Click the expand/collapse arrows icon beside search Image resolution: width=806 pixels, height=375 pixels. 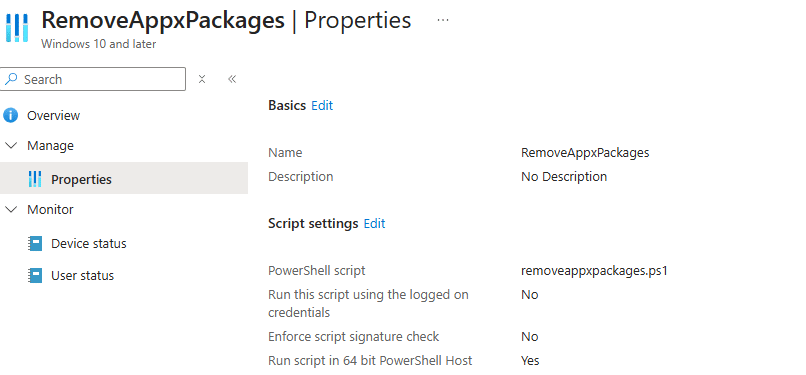click(x=202, y=79)
